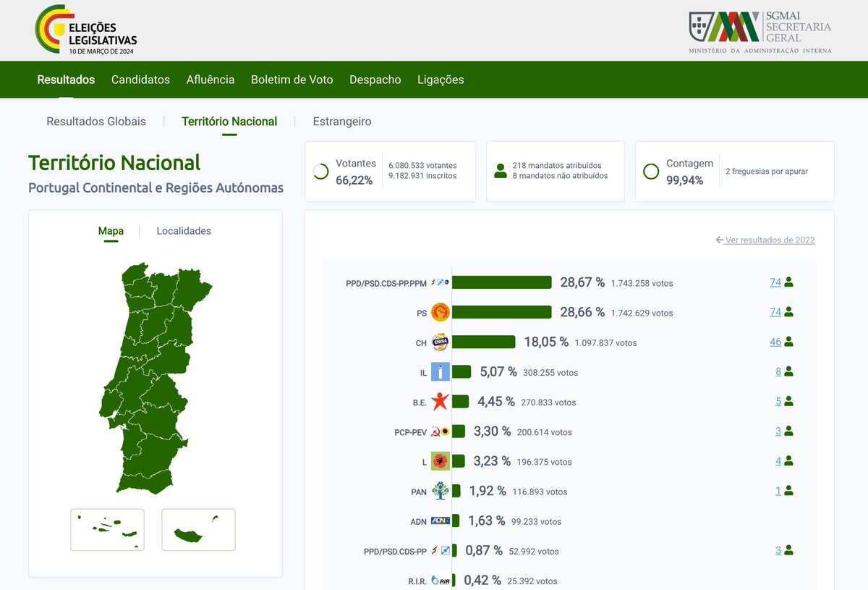
Task: Click the person icon beside IL 8 seats
Action: [789, 371]
